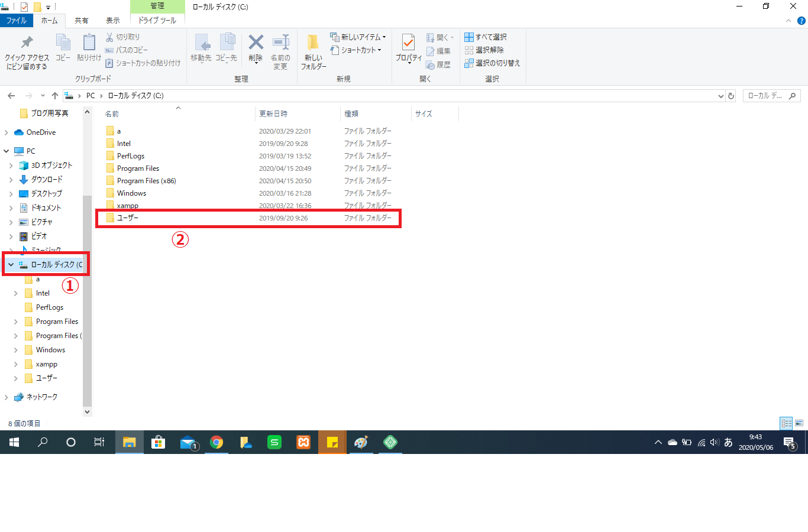Open the 開く (Open) dropdown in ribbon
Viewport: 808px width, 532px height.
click(440, 37)
